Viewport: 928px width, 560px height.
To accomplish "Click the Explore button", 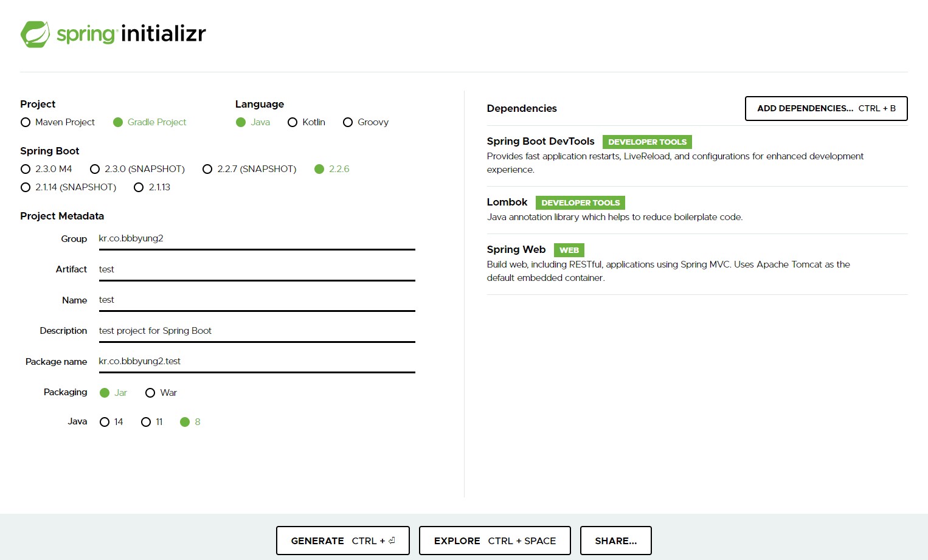I will 495,541.
